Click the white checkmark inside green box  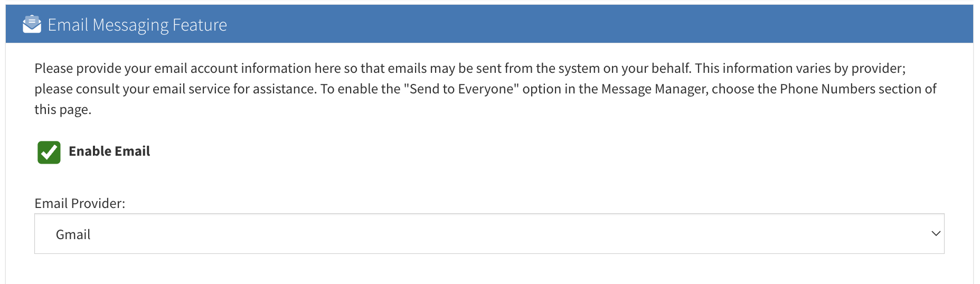click(49, 152)
